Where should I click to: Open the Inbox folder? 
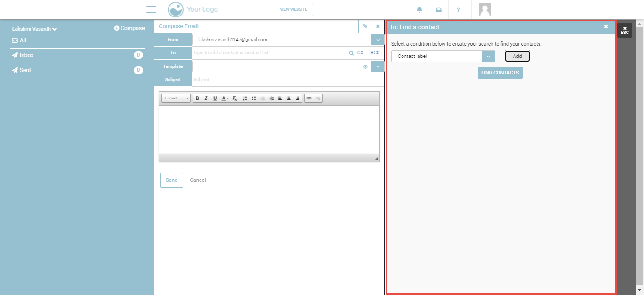26,55
